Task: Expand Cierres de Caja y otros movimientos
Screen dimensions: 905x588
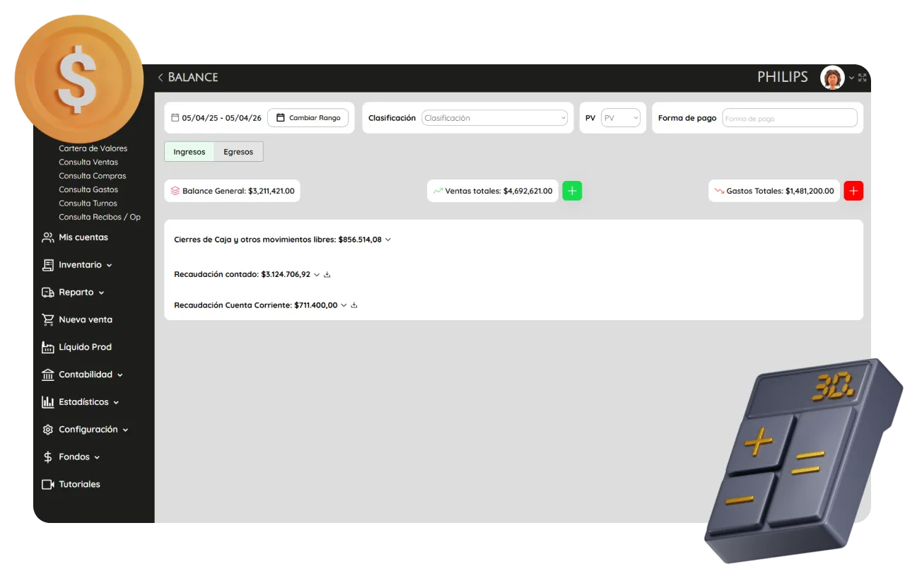Action: (x=388, y=240)
